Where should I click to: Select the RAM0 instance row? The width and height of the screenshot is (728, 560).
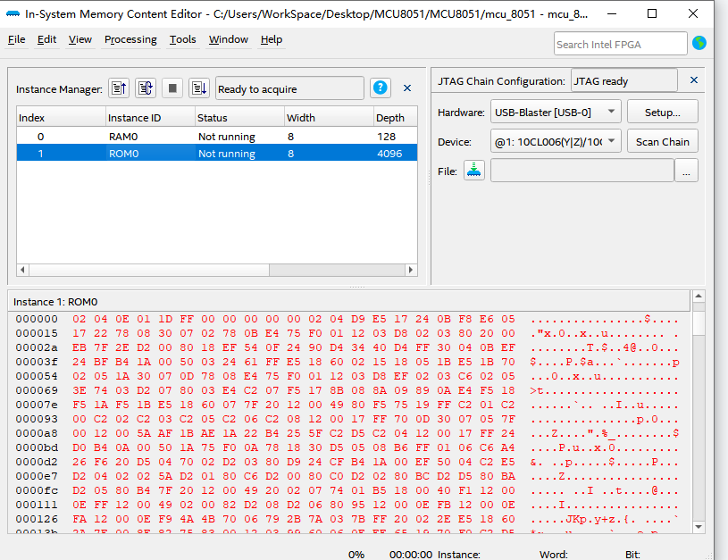point(217,137)
